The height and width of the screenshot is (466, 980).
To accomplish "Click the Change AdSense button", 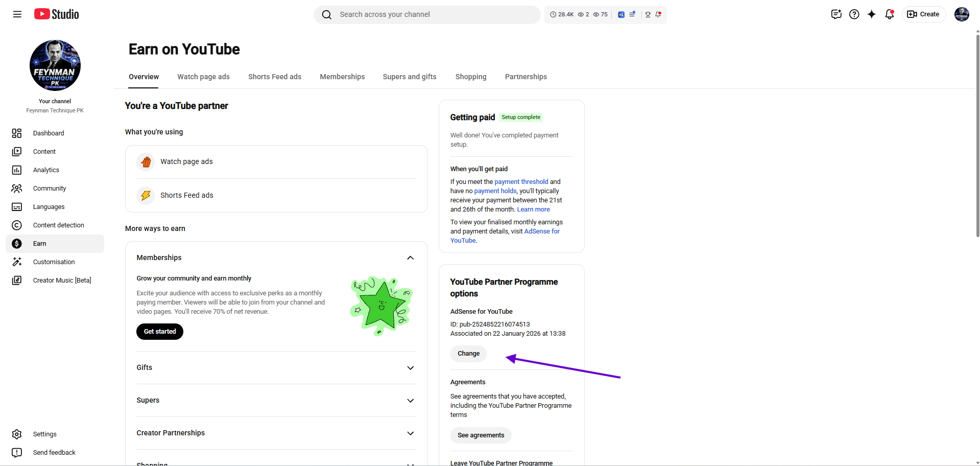I will (x=469, y=354).
